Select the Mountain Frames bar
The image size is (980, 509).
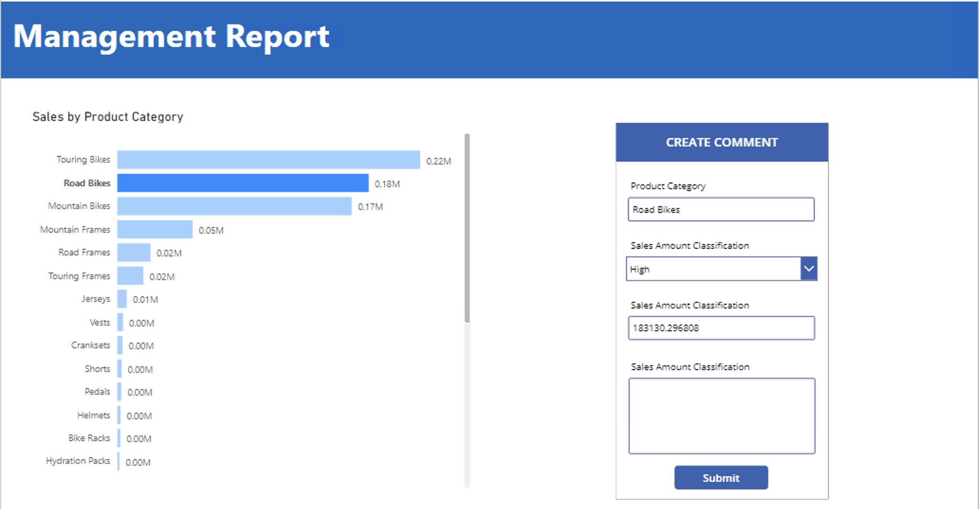pos(155,229)
